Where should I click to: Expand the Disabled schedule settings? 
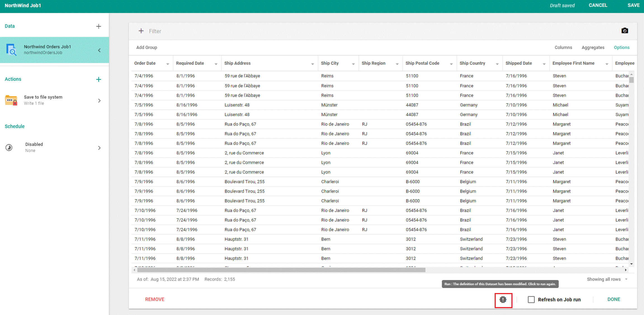point(99,148)
